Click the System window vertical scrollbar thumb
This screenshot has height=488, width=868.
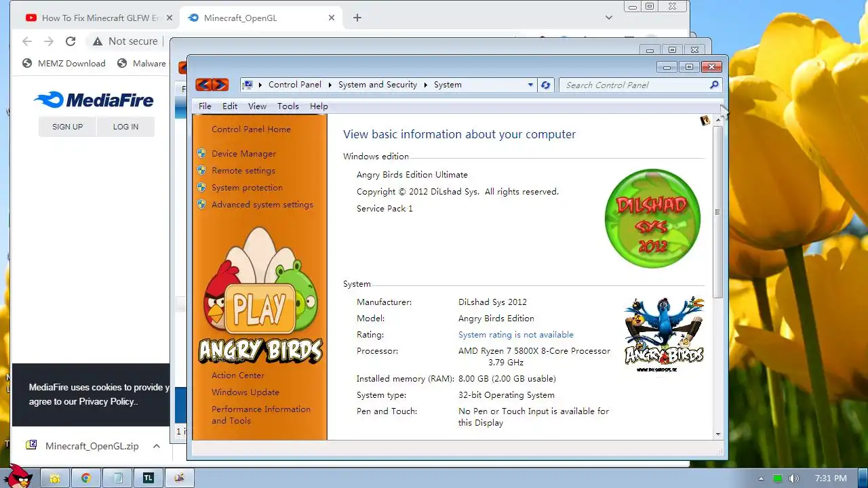(718, 212)
